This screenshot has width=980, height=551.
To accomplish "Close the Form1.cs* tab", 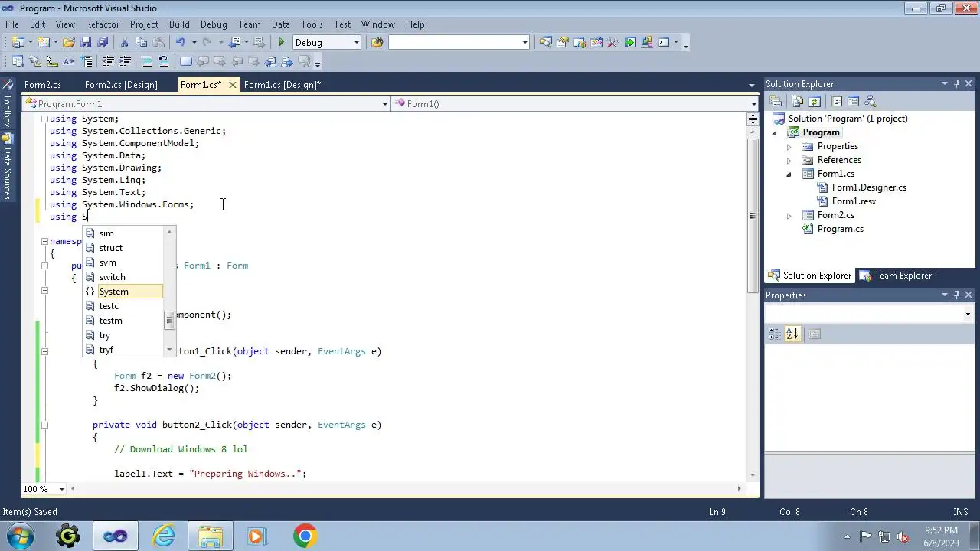I will (232, 85).
